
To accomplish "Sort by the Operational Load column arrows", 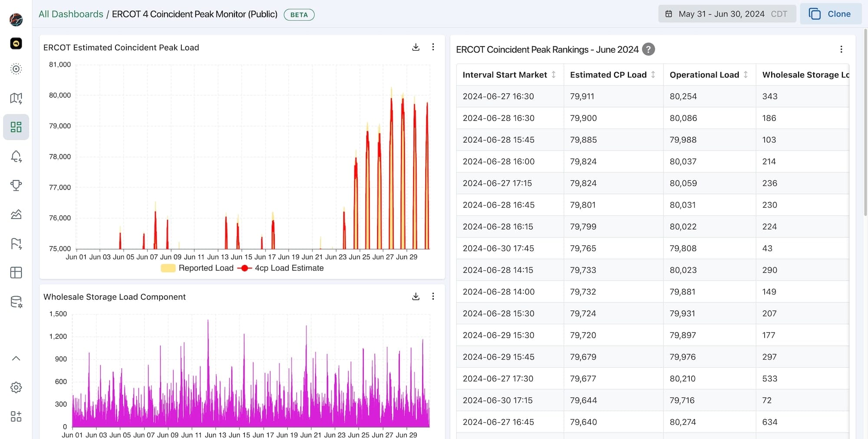I will 746,75.
